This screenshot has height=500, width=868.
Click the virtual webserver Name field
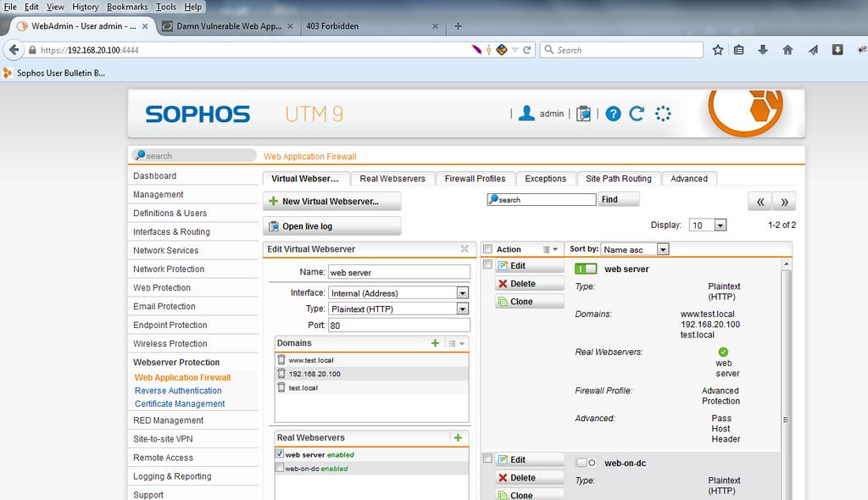398,272
